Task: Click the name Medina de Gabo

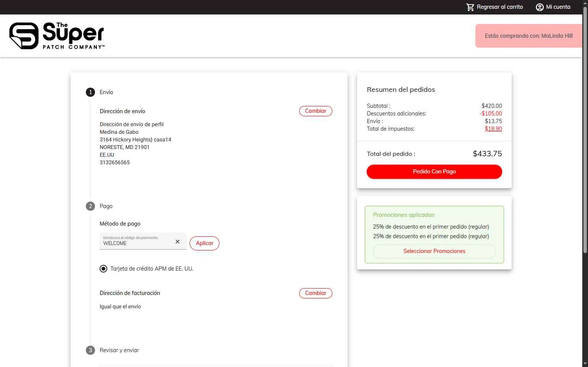Action: (x=119, y=132)
